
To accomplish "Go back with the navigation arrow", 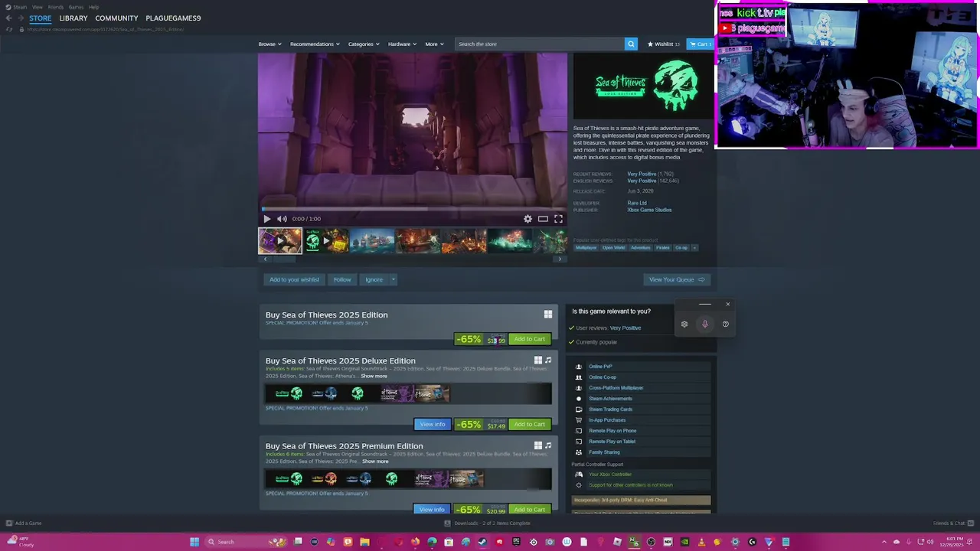I will (9, 18).
